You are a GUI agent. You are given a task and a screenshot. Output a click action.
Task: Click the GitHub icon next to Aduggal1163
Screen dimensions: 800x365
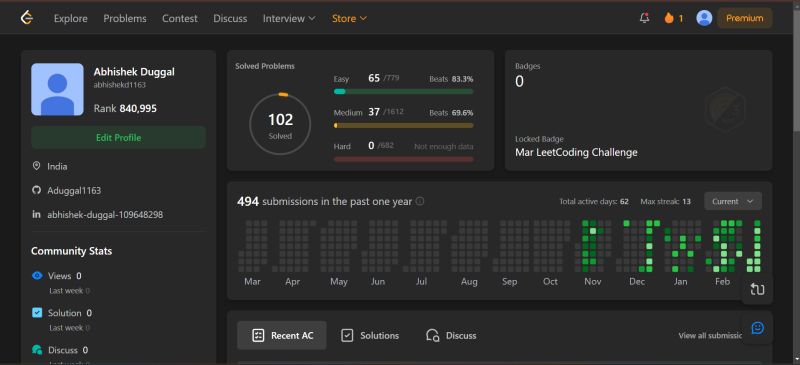[36, 190]
